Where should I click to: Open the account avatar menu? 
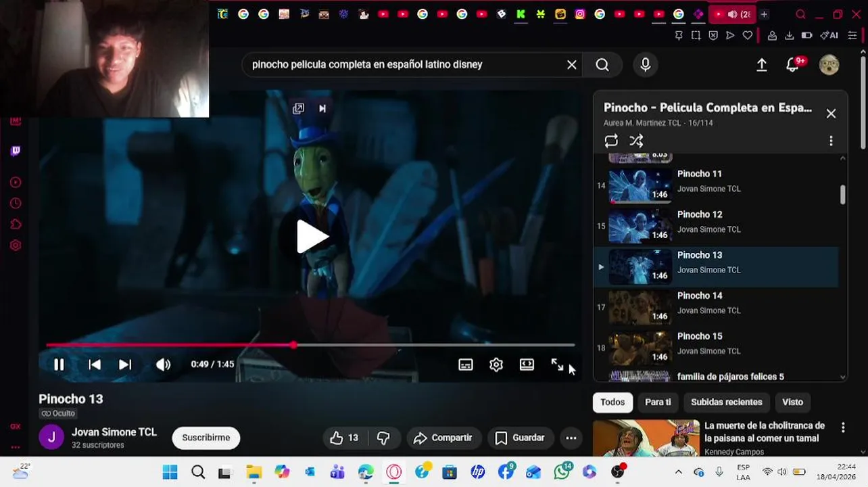pyautogui.click(x=829, y=64)
